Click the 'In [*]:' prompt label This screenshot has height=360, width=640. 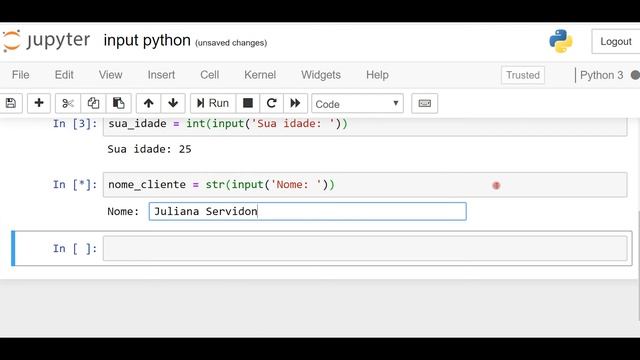(75, 184)
